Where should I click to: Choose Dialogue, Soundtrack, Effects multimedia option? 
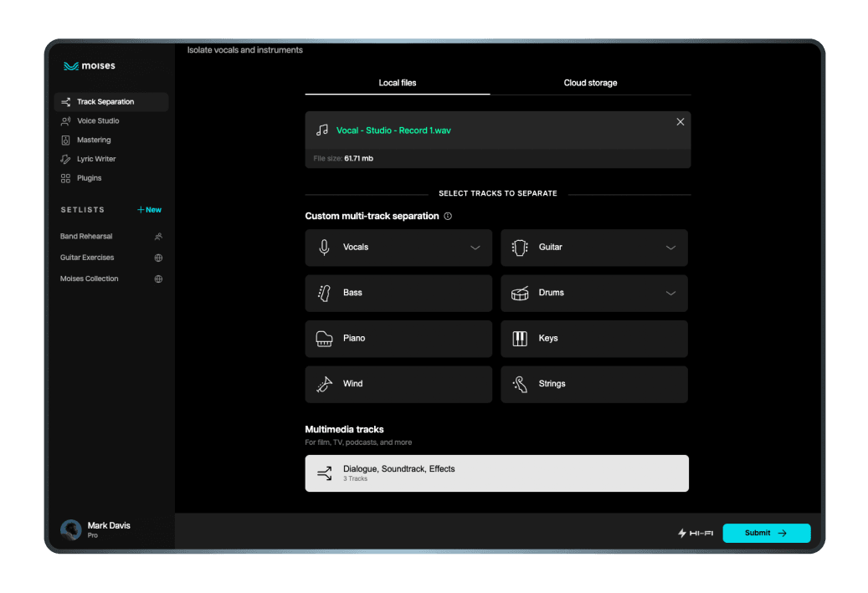pyautogui.click(x=496, y=473)
